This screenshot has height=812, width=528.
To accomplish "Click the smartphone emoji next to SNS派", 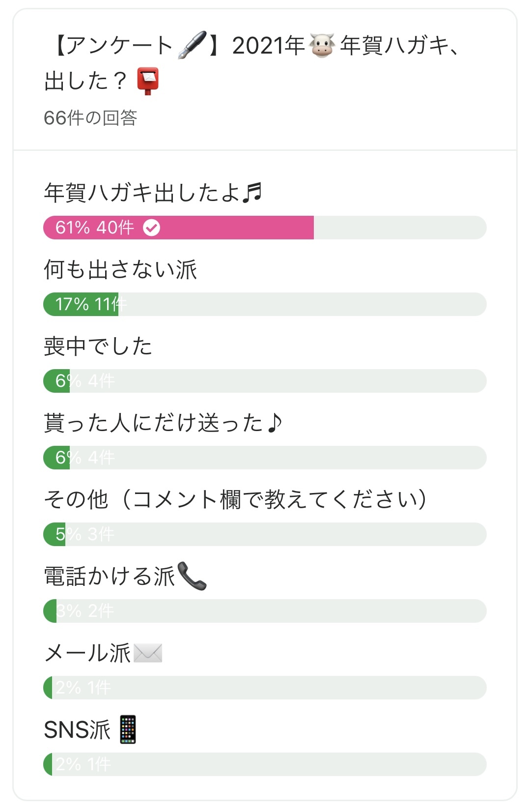I will [128, 729].
